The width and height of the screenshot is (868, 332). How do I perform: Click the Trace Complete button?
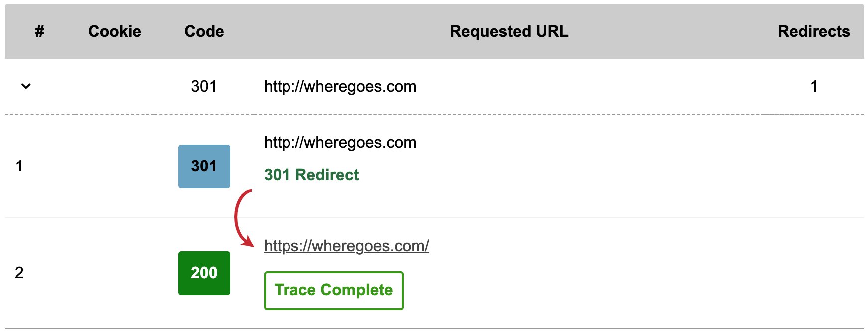tap(333, 290)
